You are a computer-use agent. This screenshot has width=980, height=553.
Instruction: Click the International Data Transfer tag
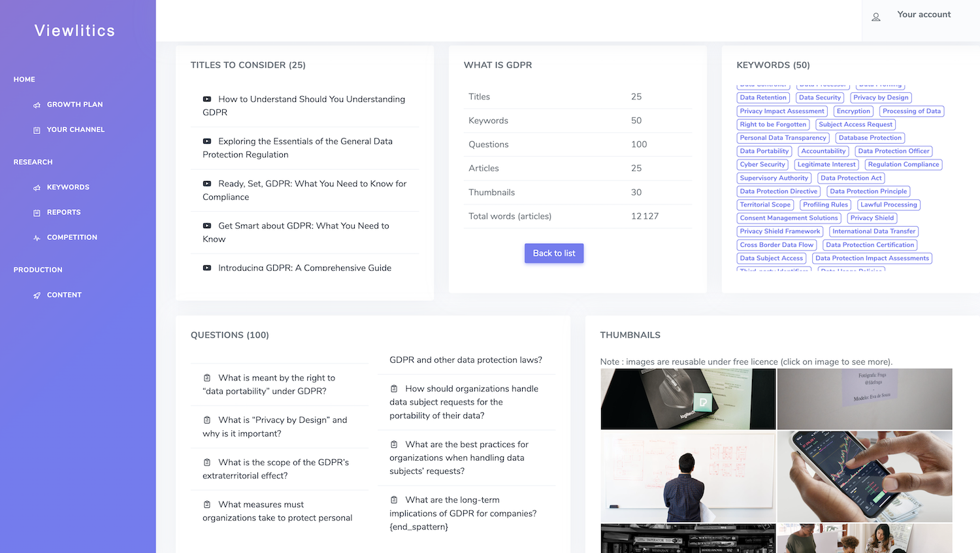(x=874, y=231)
